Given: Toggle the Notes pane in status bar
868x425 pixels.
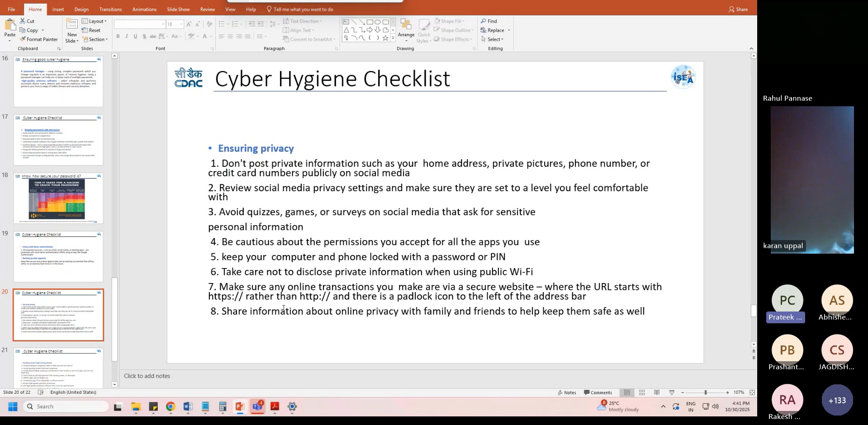Looking at the screenshot, I should [567, 392].
